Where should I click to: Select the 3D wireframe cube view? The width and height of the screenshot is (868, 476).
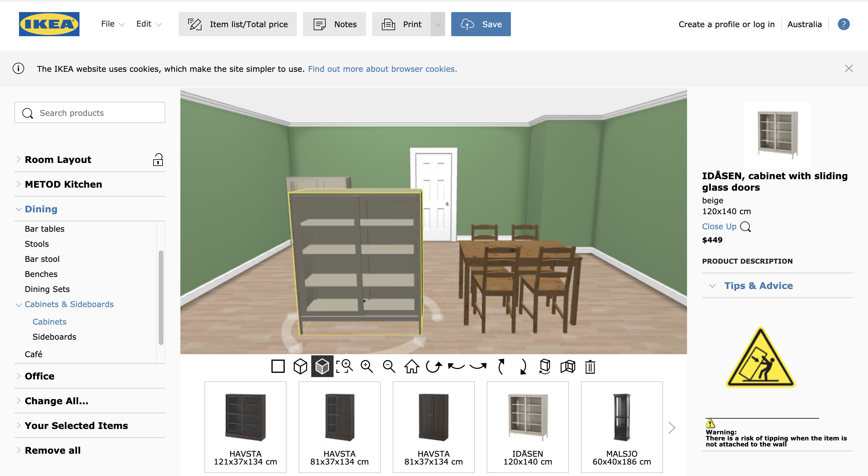pyautogui.click(x=300, y=367)
